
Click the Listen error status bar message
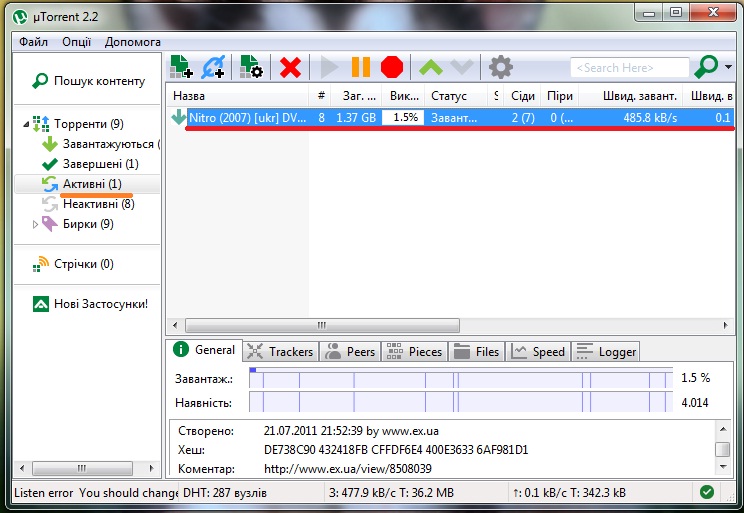click(x=96, y=493)
